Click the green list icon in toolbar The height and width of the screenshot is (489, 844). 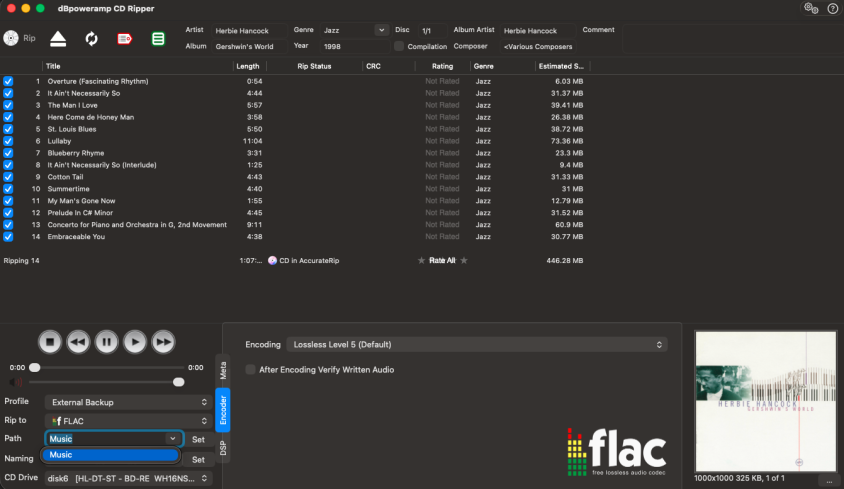(x=158, y=39)
